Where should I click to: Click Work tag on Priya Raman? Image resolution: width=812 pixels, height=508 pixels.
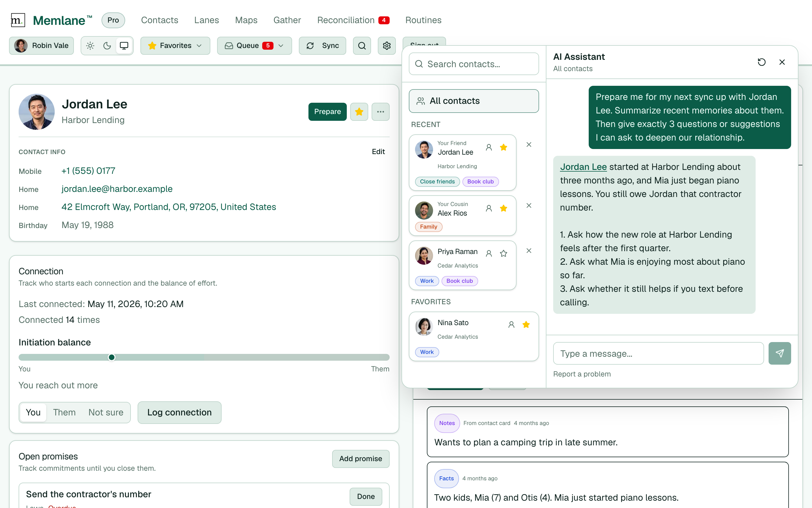(x=427, y=281)
